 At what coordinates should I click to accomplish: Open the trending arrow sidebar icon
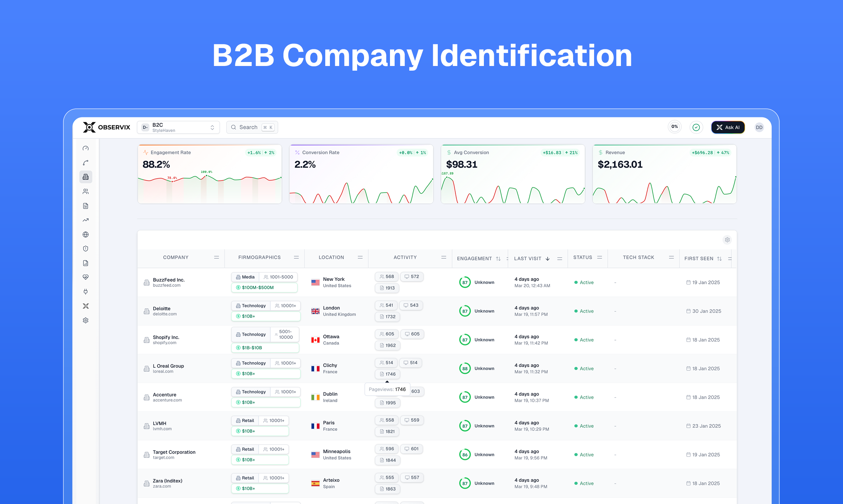[x=86, y=220]
